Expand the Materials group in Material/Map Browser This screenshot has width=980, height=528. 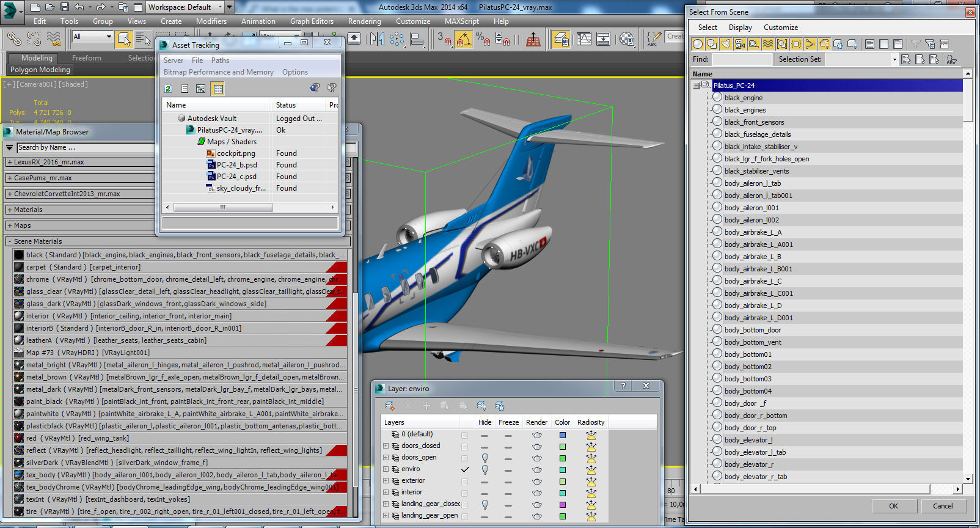pos(10,210)
